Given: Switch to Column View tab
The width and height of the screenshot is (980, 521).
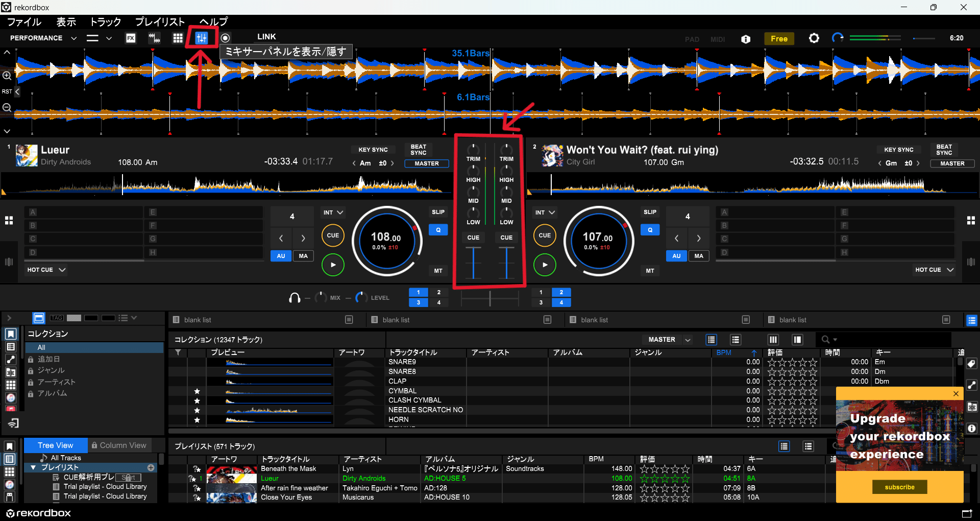Looking at the screenshot, I should (x=119, y=445).
